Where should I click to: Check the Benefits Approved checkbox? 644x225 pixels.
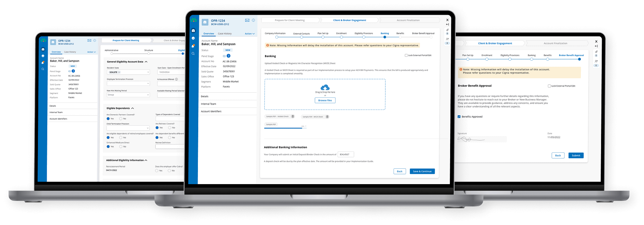pos(459,117)
